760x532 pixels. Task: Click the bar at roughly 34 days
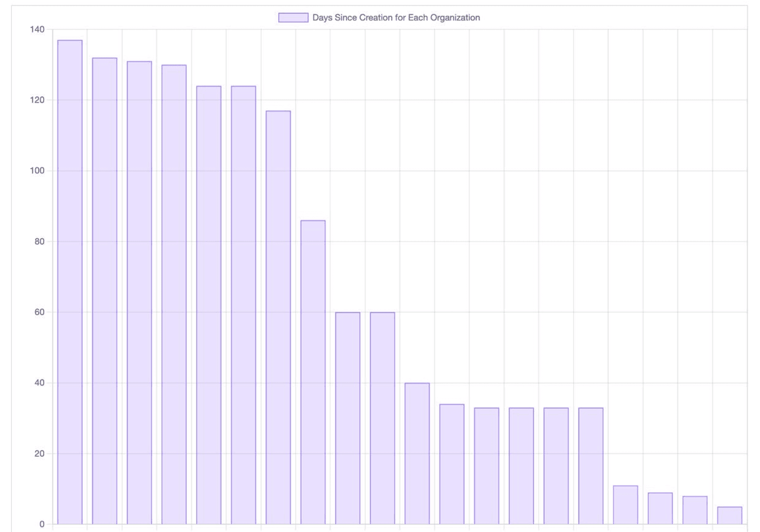452,464
